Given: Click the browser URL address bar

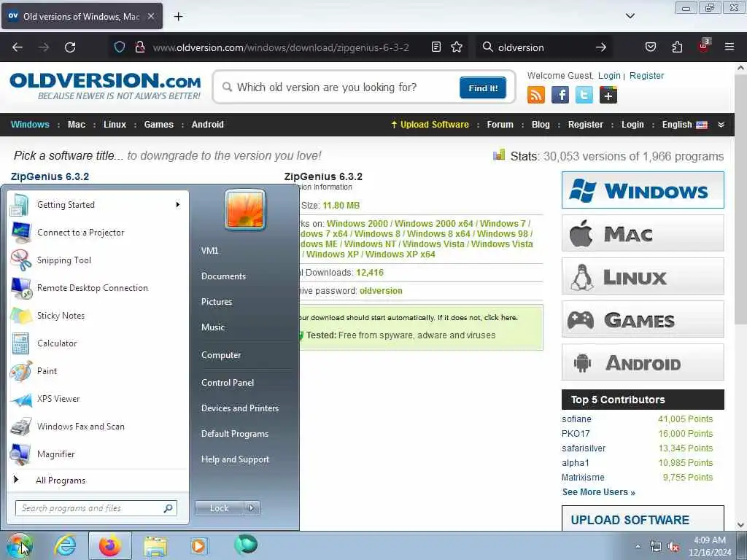Looking at the screenshot, I should pyautogui.click(x=281, y=47).
